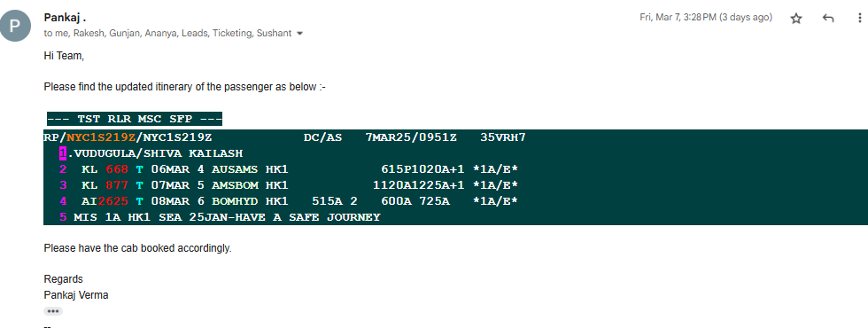Click flight number 668 in itinerary

(117, 169)
